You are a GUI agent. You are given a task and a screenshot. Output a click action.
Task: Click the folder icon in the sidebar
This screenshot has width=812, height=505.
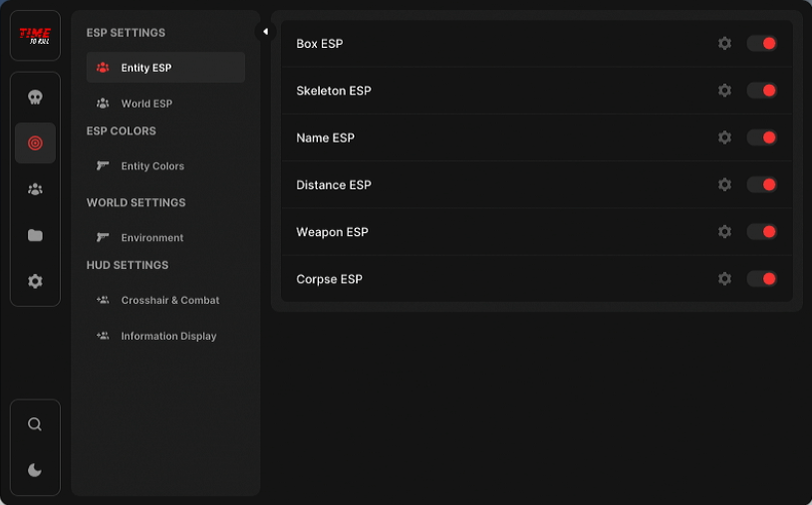coord(35,236)
